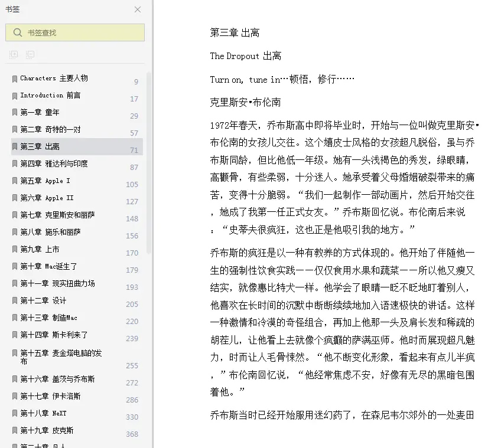Go to 第五章 Apple I
The width and height of the screenshot is (488, 448).
[45, 181]
